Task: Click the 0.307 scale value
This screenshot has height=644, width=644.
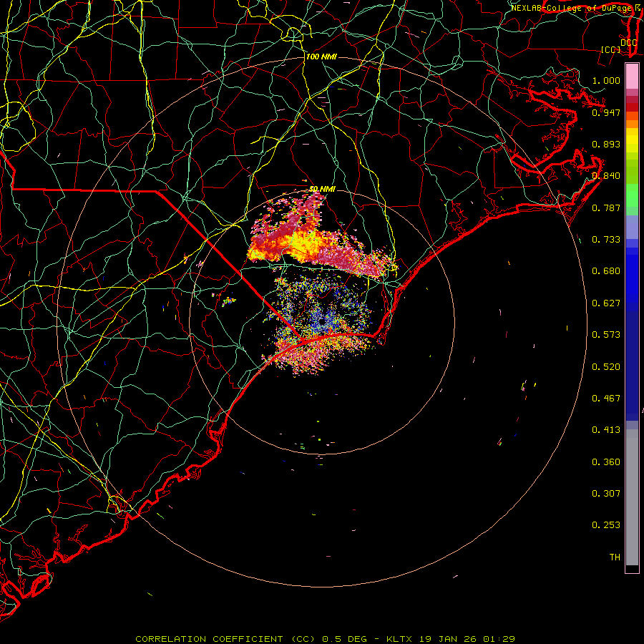Action: (x=606, y=494)
